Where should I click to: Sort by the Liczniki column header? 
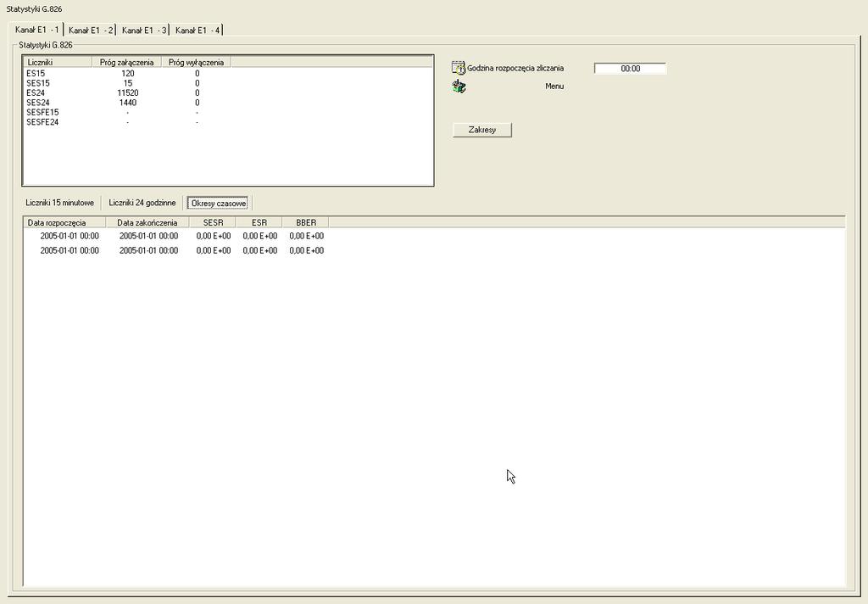tap(57, 62)
